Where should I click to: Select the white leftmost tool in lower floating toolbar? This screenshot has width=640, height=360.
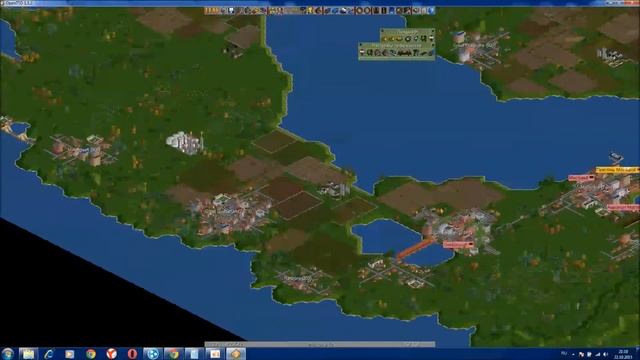point(362,52)
